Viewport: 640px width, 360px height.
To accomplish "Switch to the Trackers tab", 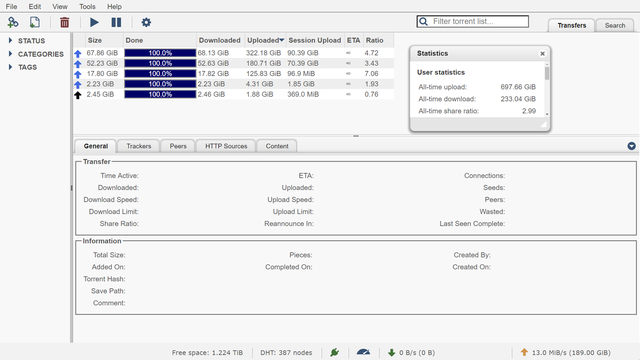I will click(x=138, y=146).
